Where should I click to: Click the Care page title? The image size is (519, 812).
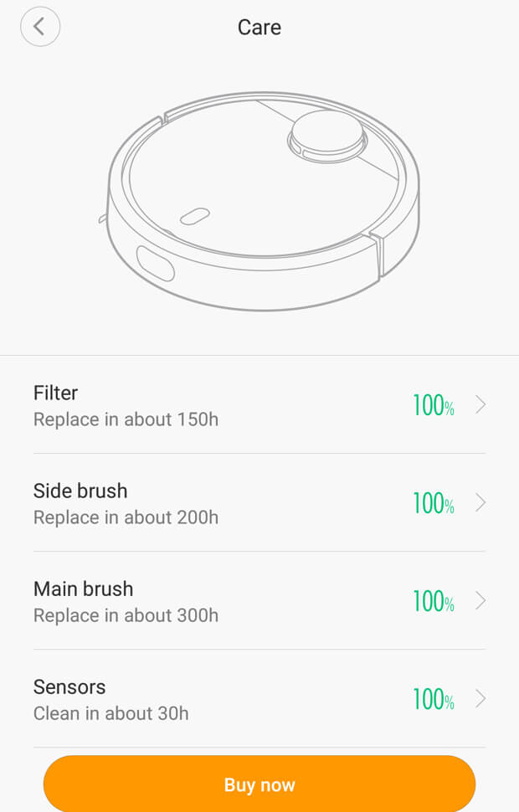click(x=259, y=27)
